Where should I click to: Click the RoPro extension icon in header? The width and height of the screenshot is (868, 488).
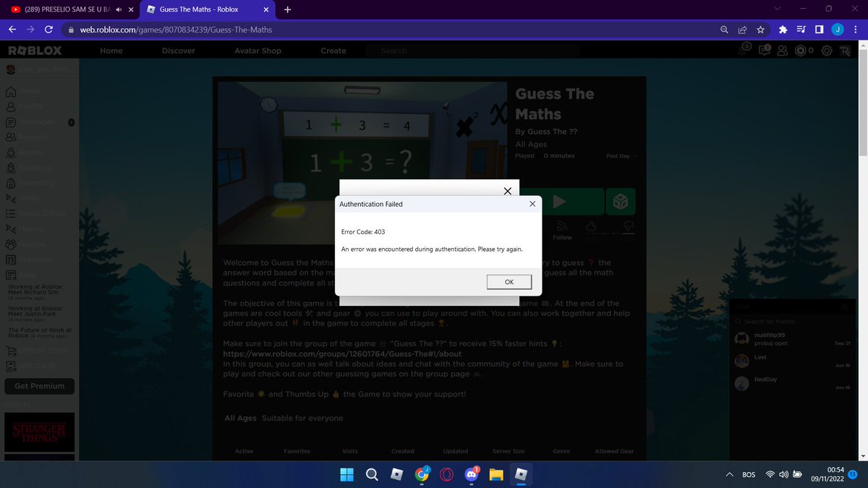click(845, 51)
